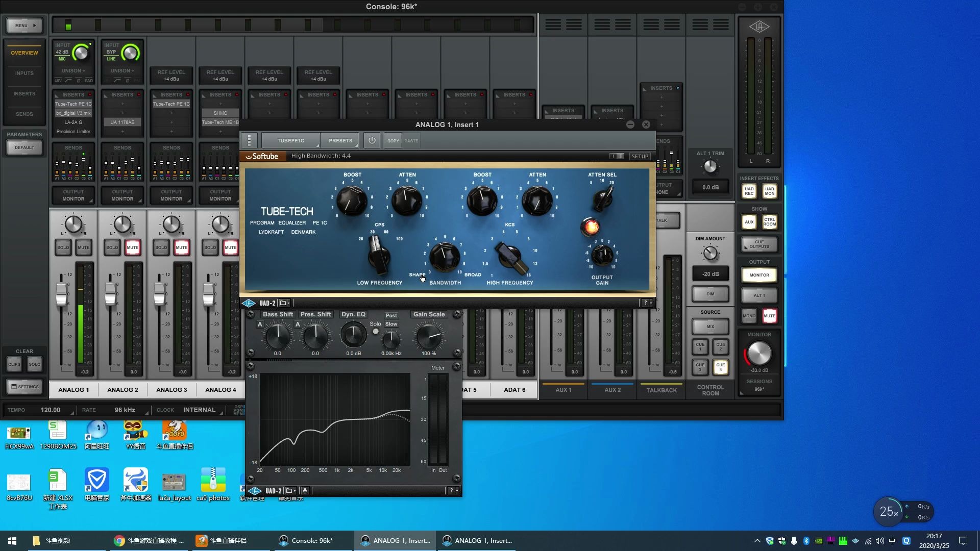The height and width of the screenshot is (551, 980).
Task: Switch to INSERTS view in sidebar
Action: tap(24, 94)
